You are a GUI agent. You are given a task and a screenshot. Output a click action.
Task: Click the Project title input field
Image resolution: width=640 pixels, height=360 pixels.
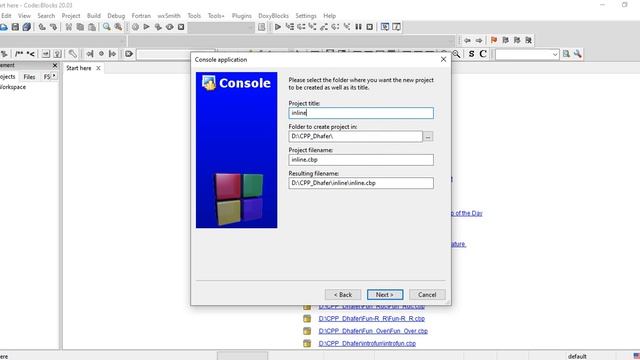pos(361,113)
